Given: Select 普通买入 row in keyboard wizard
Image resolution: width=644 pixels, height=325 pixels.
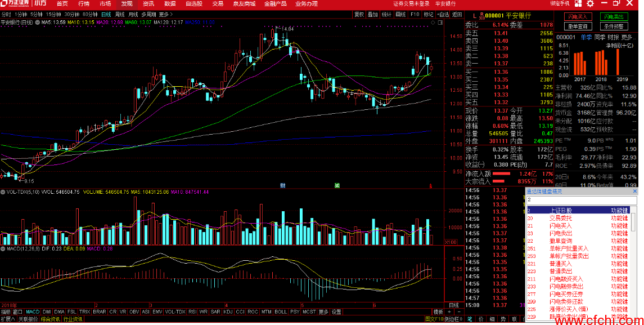Looking at the screenshot, I should 578,264.
